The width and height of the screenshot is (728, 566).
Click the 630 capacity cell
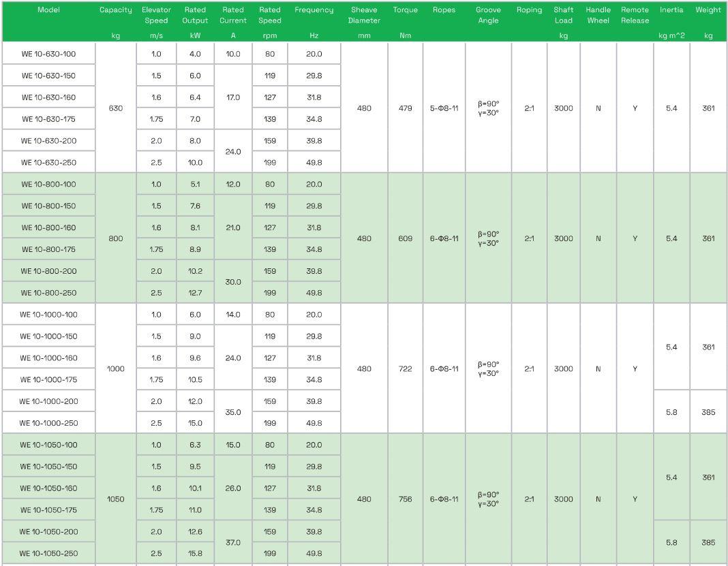pyautogui.click(x=116, y=108)
